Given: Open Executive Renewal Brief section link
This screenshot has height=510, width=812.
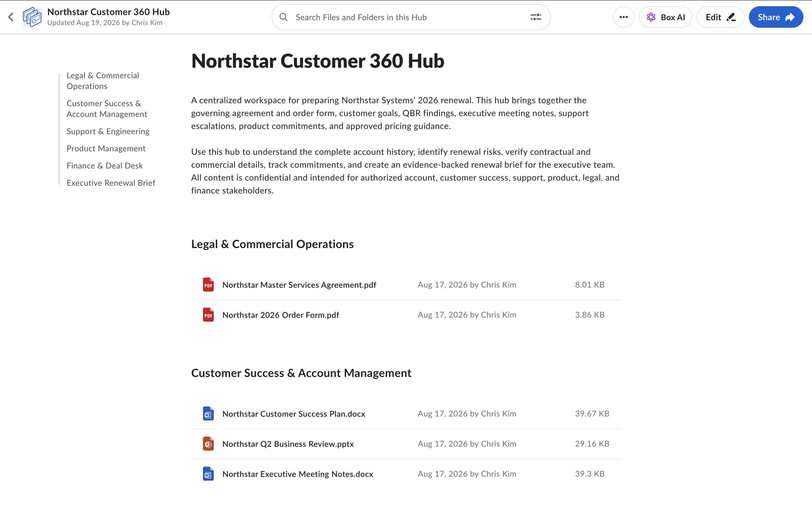Looking at the screenshot, I should point(111,183).
